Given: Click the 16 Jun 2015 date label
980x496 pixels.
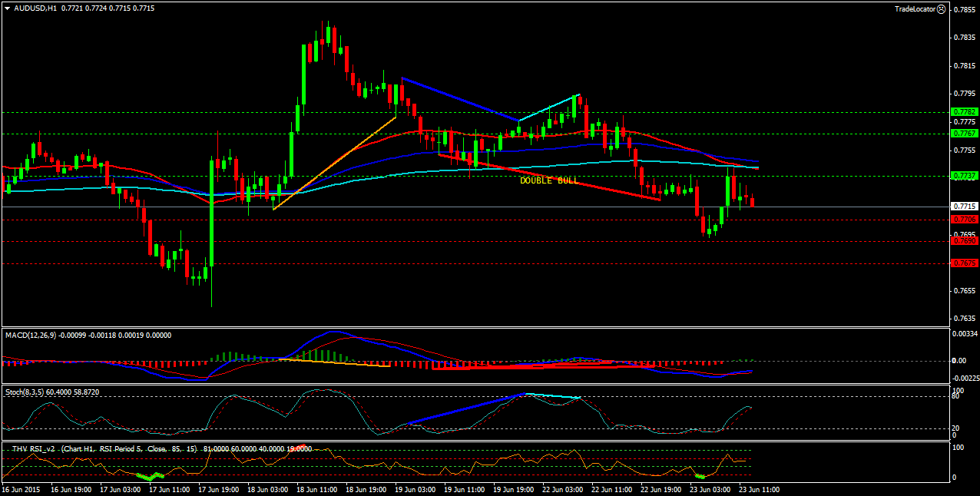Looking at the screenshot, I should point(22,489).
